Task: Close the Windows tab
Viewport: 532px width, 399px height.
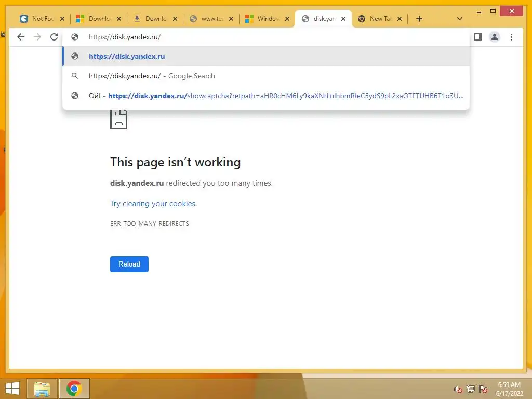Action: click(x=287, y=19)
